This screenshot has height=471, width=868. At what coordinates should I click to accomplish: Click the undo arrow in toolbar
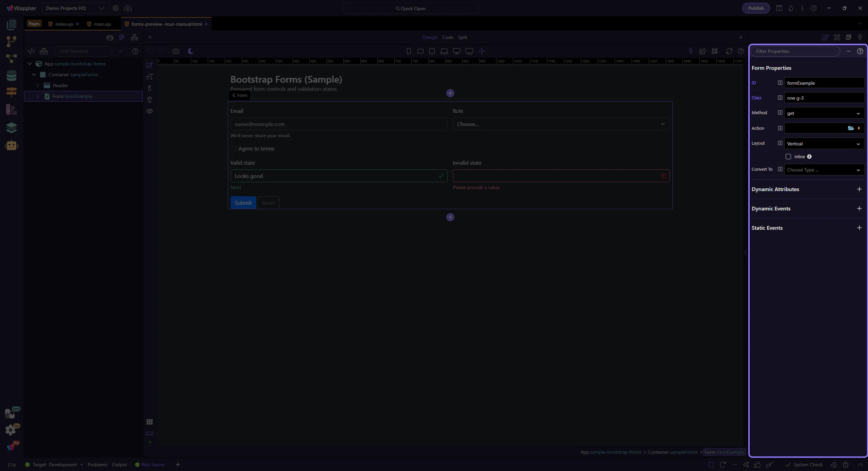(150, 51)
